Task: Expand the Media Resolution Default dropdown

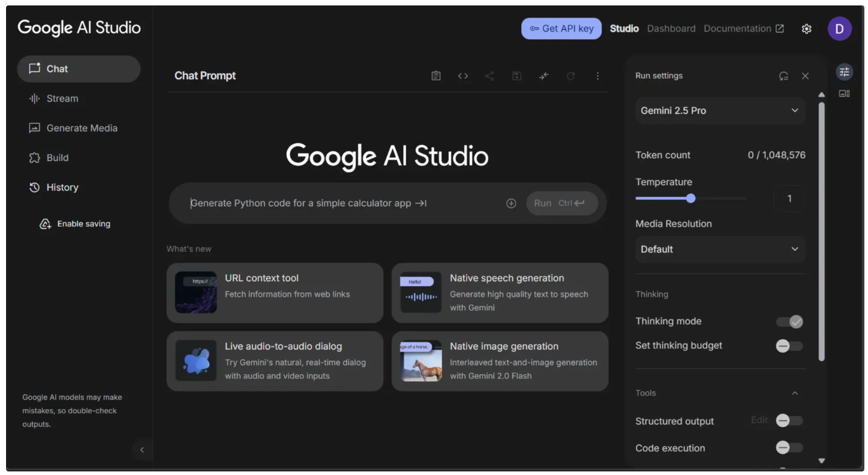Action: [x=720, y=249]
